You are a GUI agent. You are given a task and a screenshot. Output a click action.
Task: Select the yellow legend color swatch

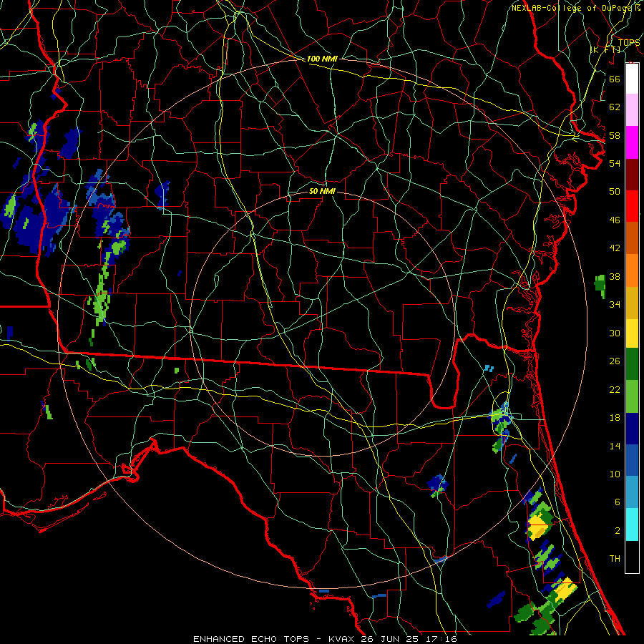click(632, 333)
